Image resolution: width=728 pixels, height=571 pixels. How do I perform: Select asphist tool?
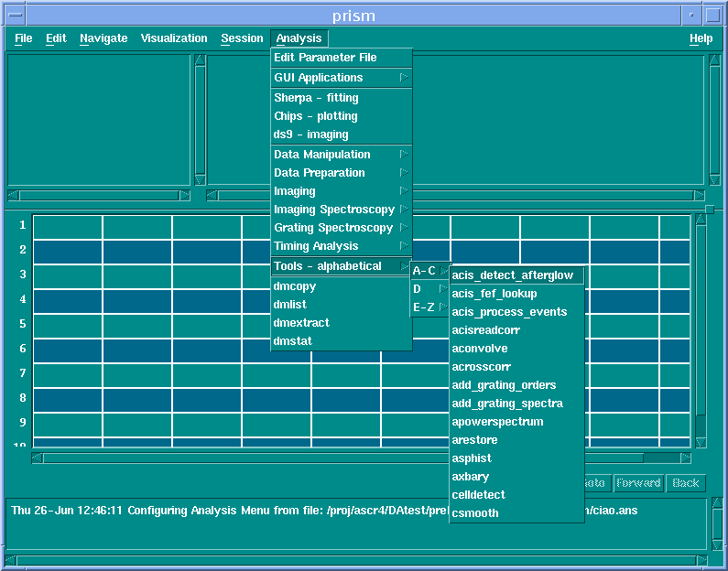[516, 458]
